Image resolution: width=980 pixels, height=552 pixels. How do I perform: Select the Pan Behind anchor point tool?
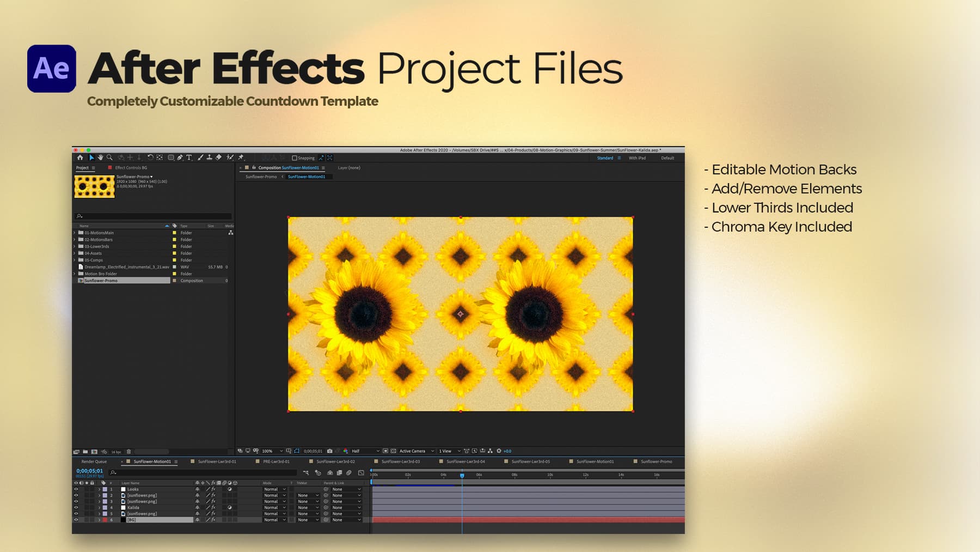[160, 157]
